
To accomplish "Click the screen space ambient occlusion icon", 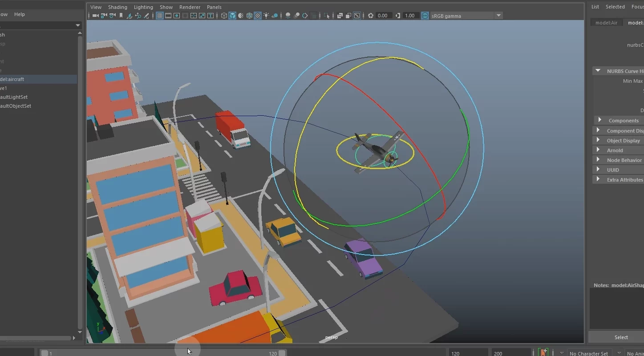I will (x=288, y=16).
